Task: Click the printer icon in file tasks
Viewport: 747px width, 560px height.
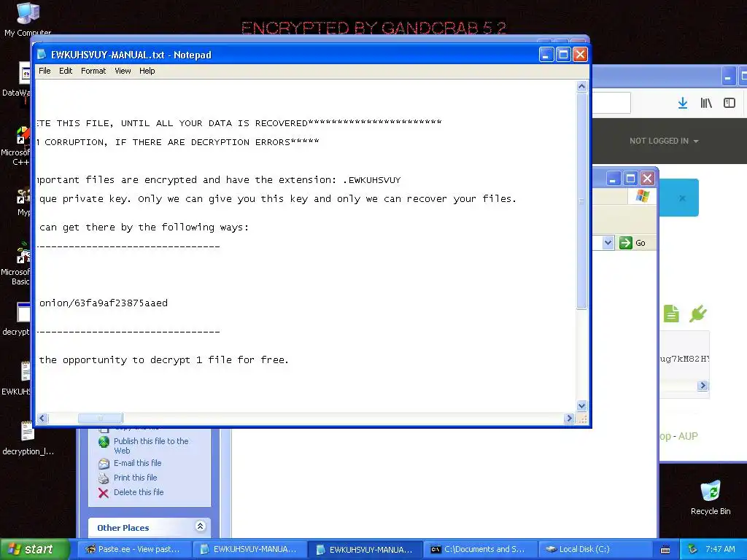Action: tap(104, 478)
